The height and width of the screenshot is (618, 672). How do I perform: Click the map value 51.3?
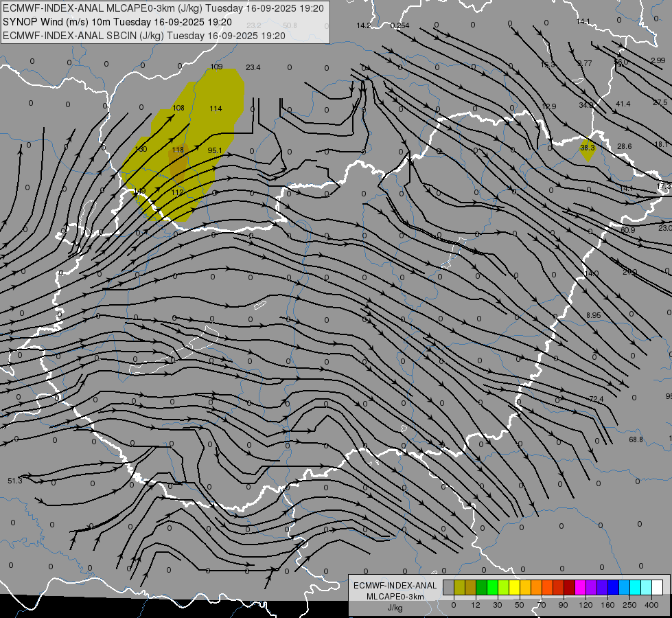pos(14,481)
